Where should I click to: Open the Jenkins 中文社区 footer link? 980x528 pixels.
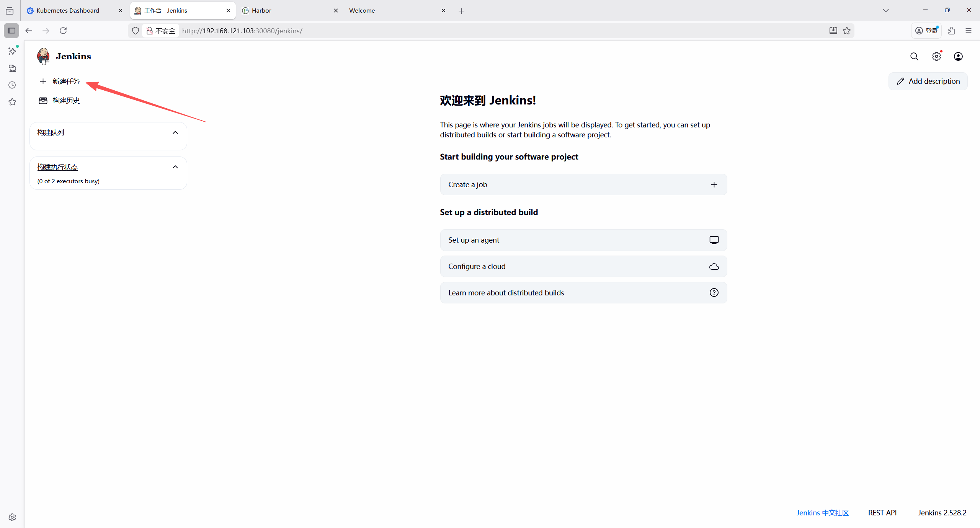(822, 513)
